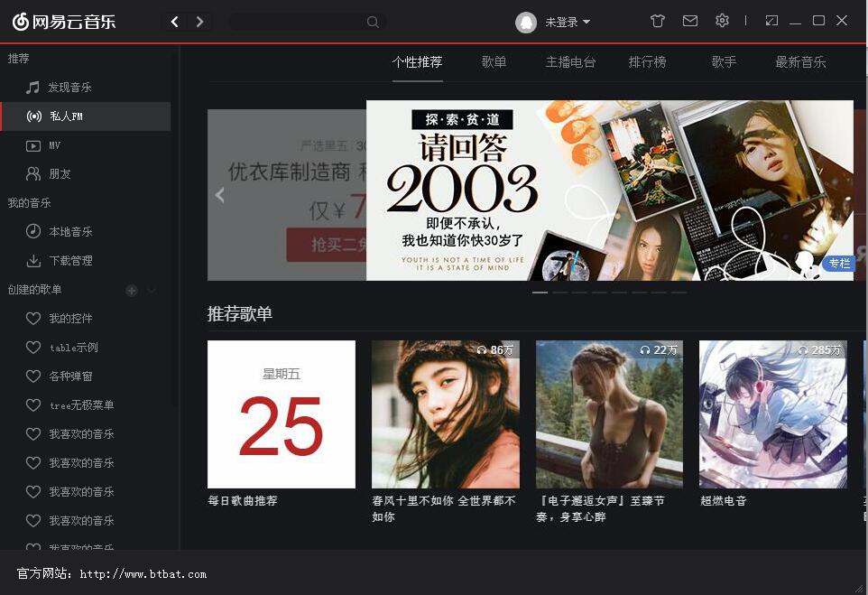Open the 电子邂逅女声 playlist cover
Screen dimensions: 868x595
click(609, 414)
